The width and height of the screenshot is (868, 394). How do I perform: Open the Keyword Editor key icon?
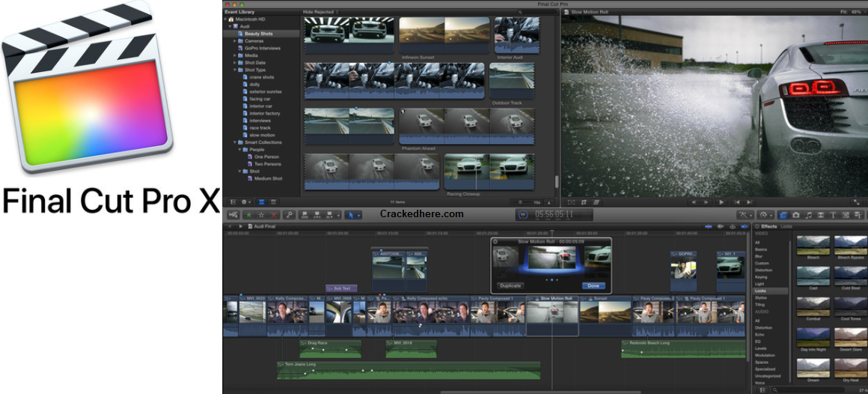tap(289, 215)
